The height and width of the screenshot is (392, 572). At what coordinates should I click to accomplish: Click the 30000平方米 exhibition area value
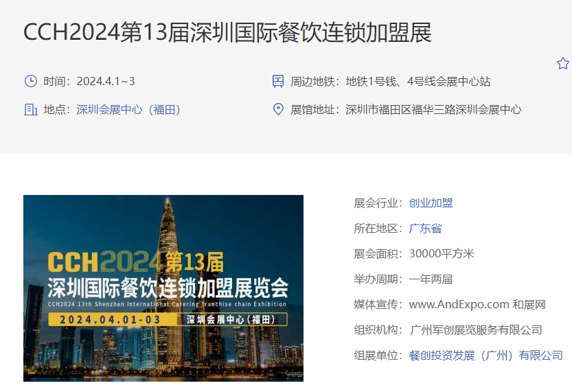click(442, 254)
